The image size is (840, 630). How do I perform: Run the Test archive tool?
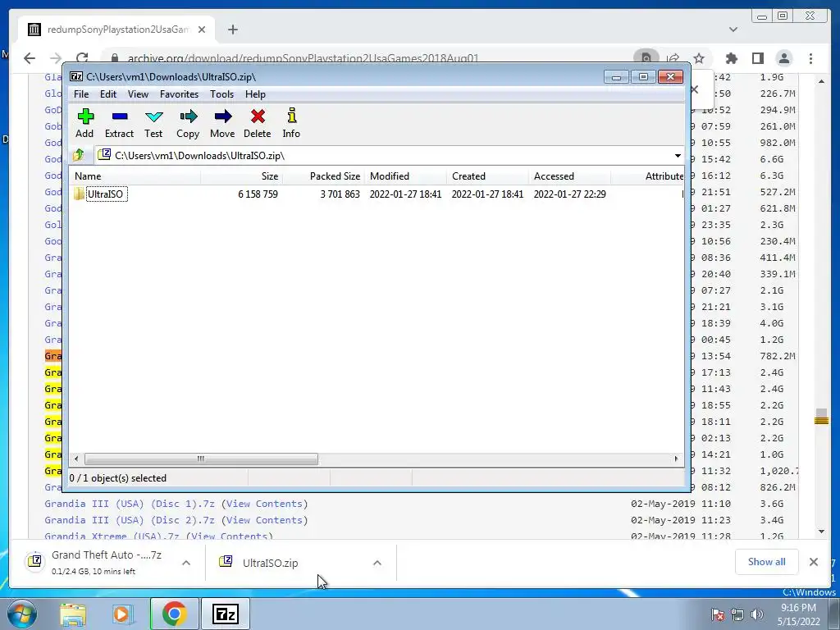point(153,123)
